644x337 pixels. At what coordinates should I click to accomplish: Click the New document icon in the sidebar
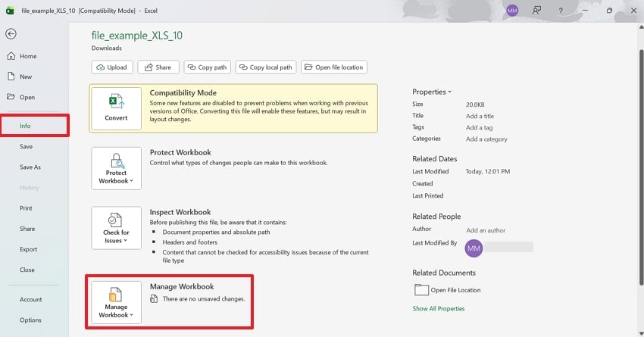point(11,76)
